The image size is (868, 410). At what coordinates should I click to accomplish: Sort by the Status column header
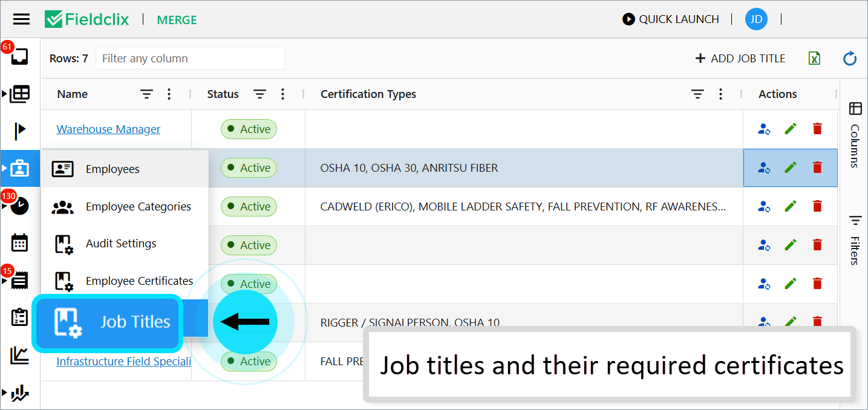[223, 94]
